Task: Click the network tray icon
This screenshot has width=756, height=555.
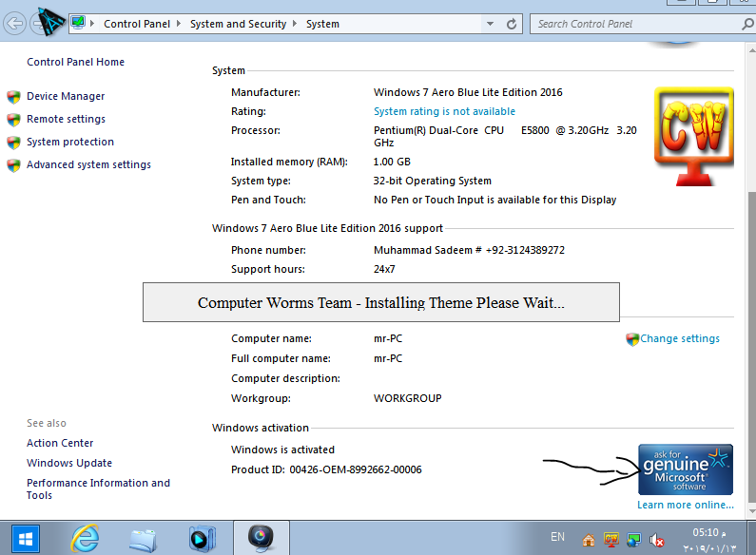Action: 633,540
